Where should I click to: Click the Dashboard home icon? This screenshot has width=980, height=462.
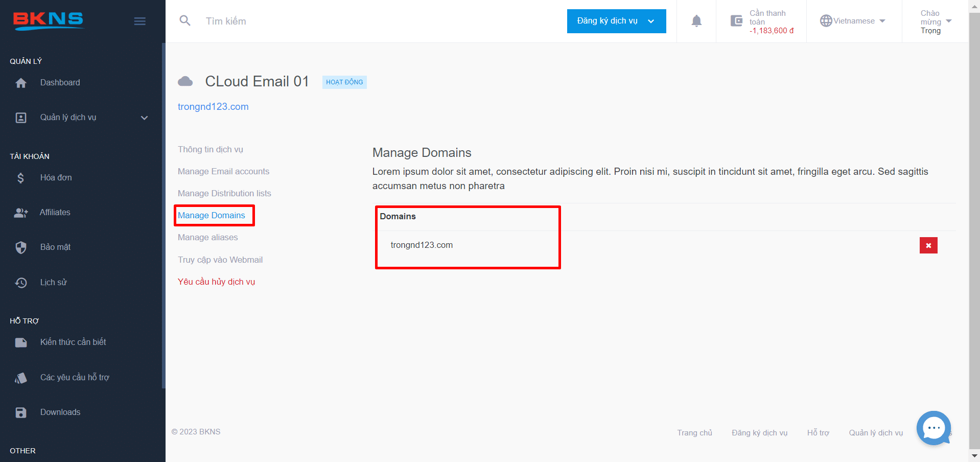tap(21, 83)
